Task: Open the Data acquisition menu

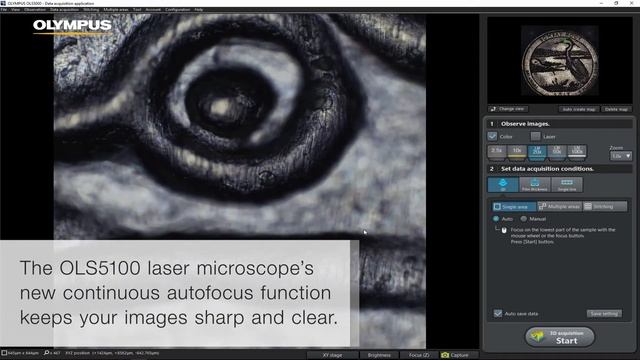Action: coord(64,9)
